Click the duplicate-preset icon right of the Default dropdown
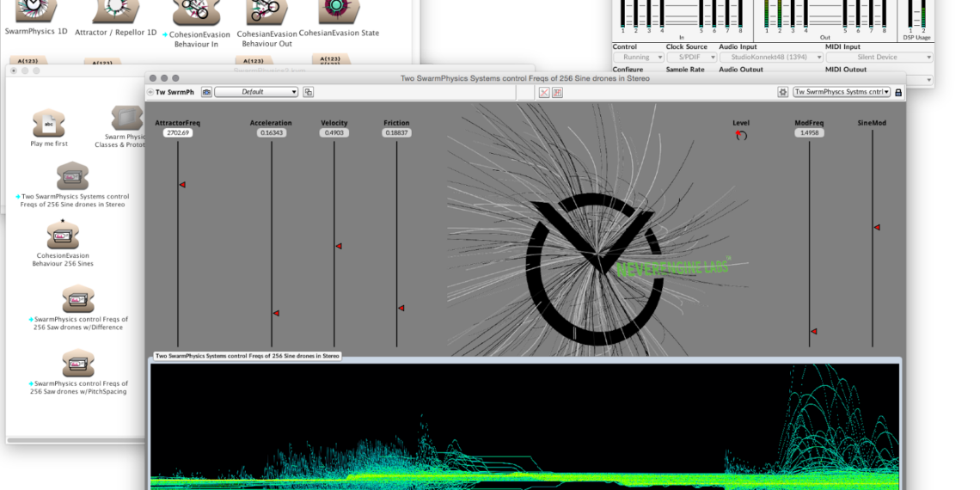 309,92
